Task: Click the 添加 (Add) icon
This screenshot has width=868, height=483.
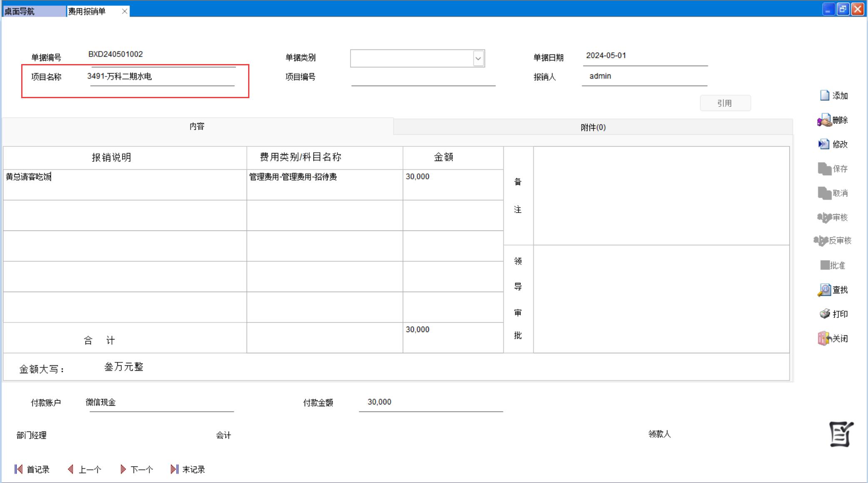Action: [x=825, y=96]
